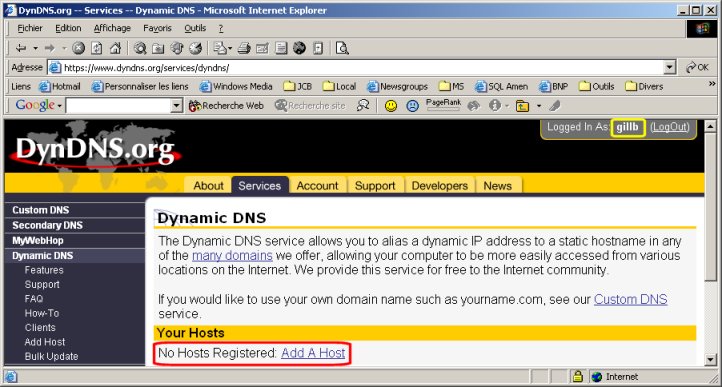Open the Support tab
Image resolution: width=722 pixels, height=387 pixels.
tap(375, 186)
